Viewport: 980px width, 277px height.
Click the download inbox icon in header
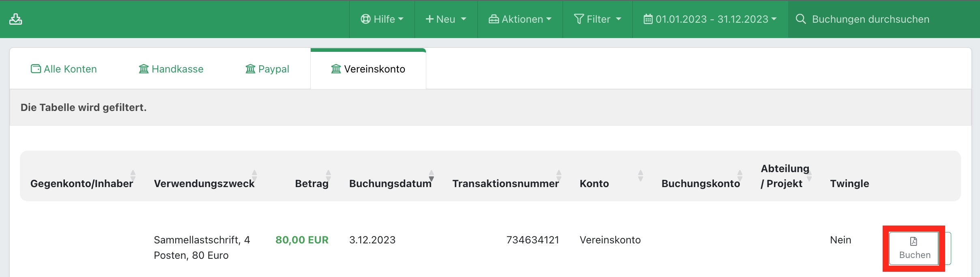tap(16, 19)
